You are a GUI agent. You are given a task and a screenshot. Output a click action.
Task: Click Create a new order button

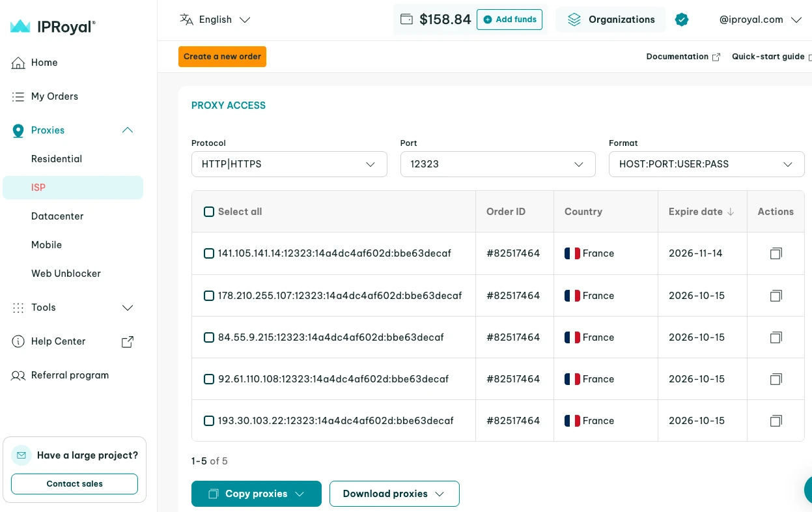tap(222, 57)
